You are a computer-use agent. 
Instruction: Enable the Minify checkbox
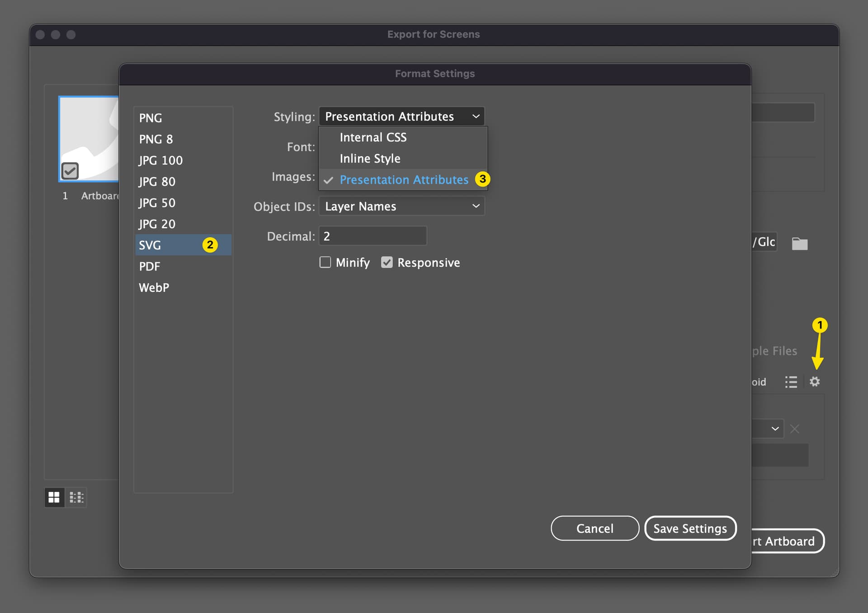point(325,262)
